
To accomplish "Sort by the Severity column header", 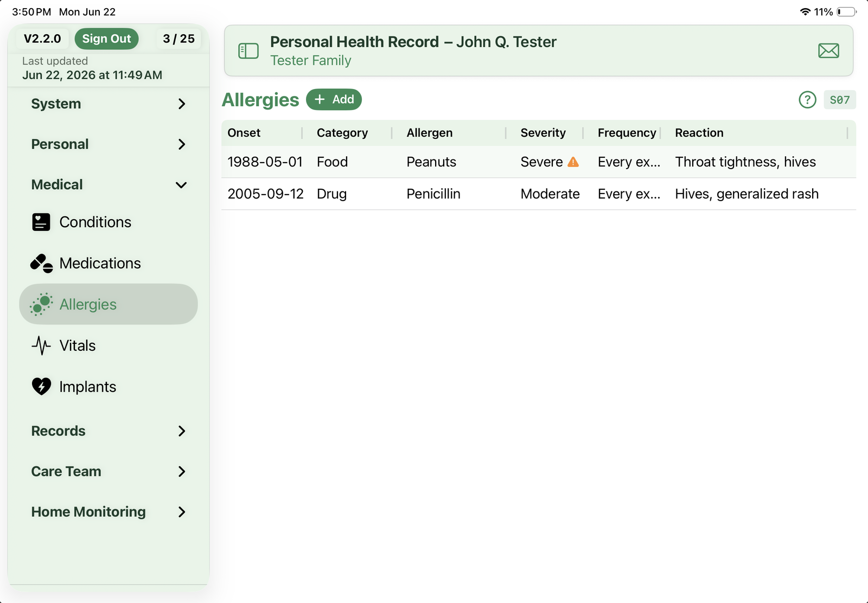I will (543, 133).
